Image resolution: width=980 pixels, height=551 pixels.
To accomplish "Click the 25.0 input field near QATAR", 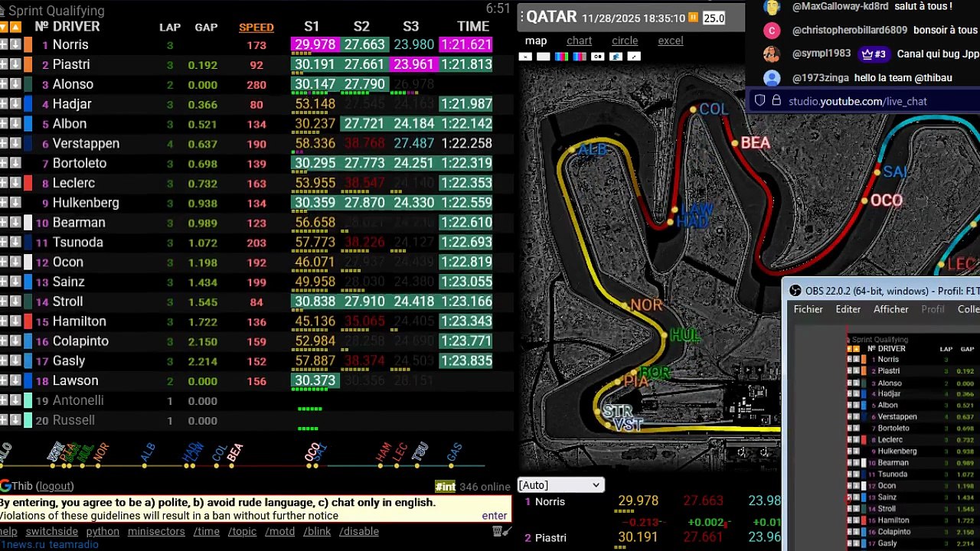I will [714, 18].
